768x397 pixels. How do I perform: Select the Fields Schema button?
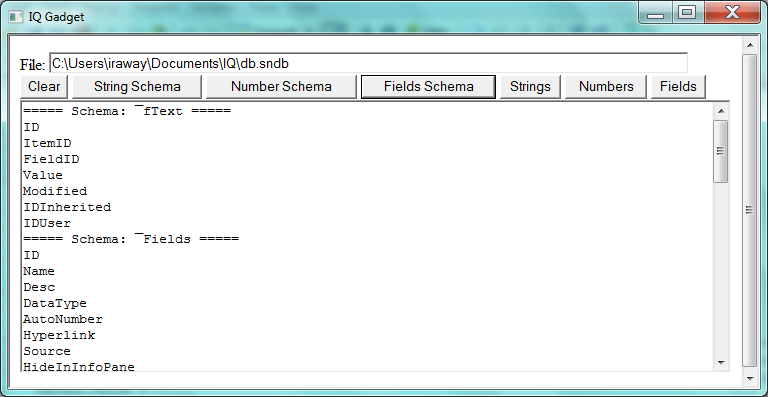(x=429, y=87)
